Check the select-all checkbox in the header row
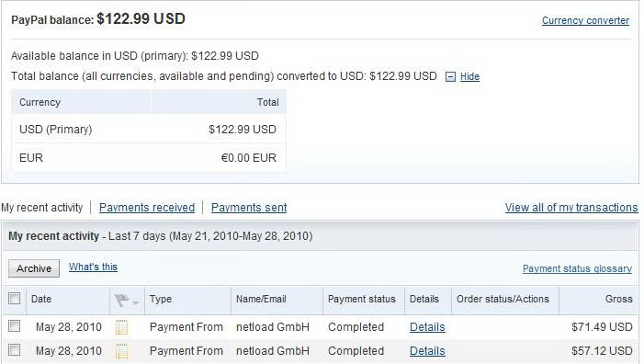 tap(15, 298)
